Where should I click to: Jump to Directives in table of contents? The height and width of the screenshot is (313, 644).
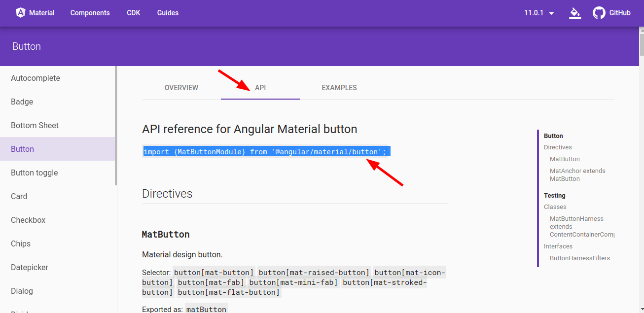point(558,147)
